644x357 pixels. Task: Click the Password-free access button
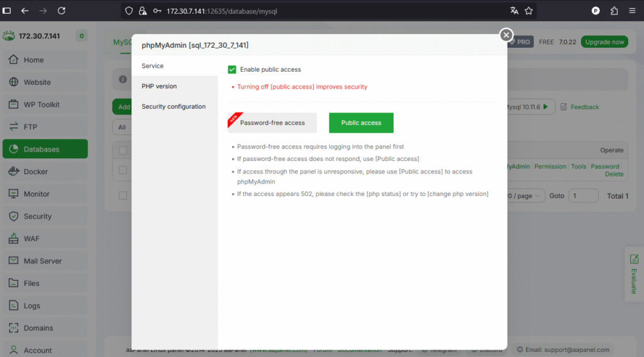tap(272, 123)
